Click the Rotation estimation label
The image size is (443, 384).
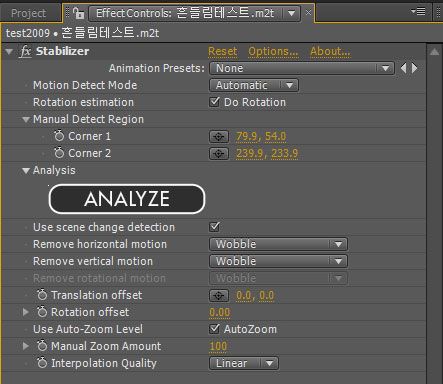83,102
